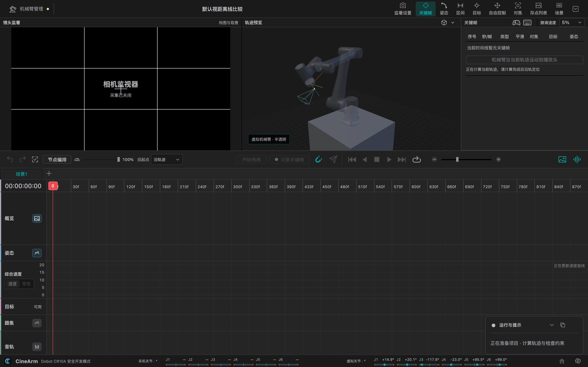Click the play button
The height and width of the screenshot is (367, 588).
click(x=389, y=160)
